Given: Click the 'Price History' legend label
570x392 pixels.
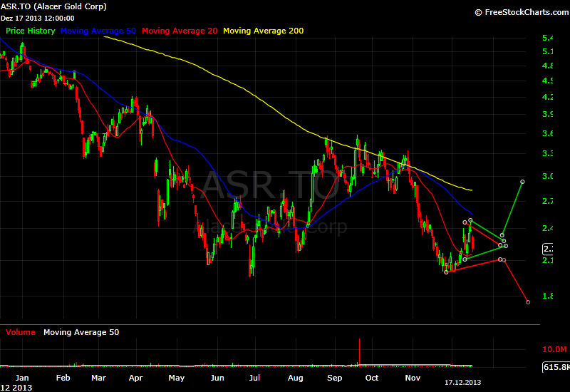Looking at the screenshot, I should click(30, 31).
